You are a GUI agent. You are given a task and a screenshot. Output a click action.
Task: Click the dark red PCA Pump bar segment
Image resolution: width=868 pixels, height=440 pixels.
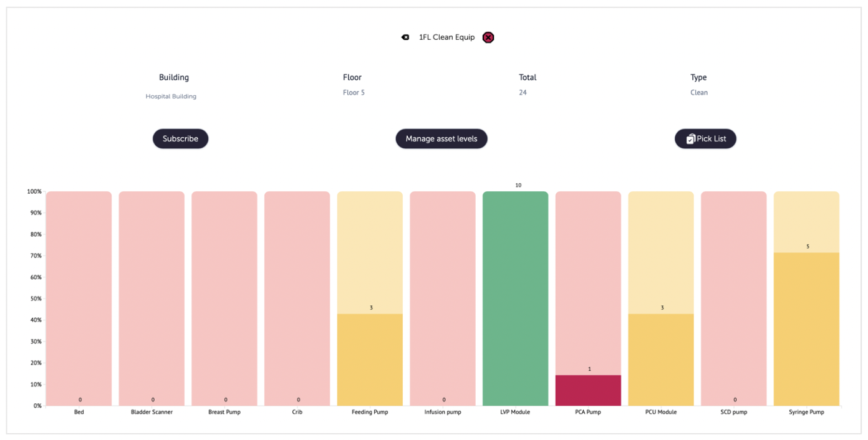tap(588, 391)
